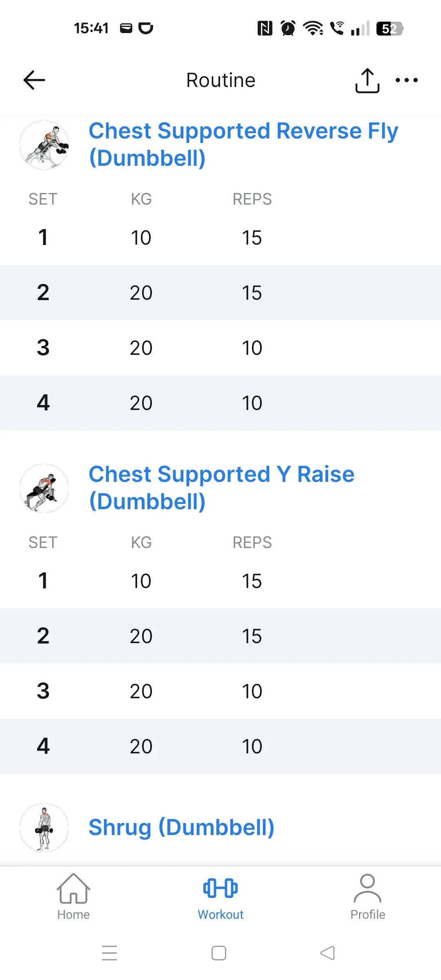The height and width of the screenshot is (980, 441).
Task: Tap the back arrow icon
Action: coord(34,80)
